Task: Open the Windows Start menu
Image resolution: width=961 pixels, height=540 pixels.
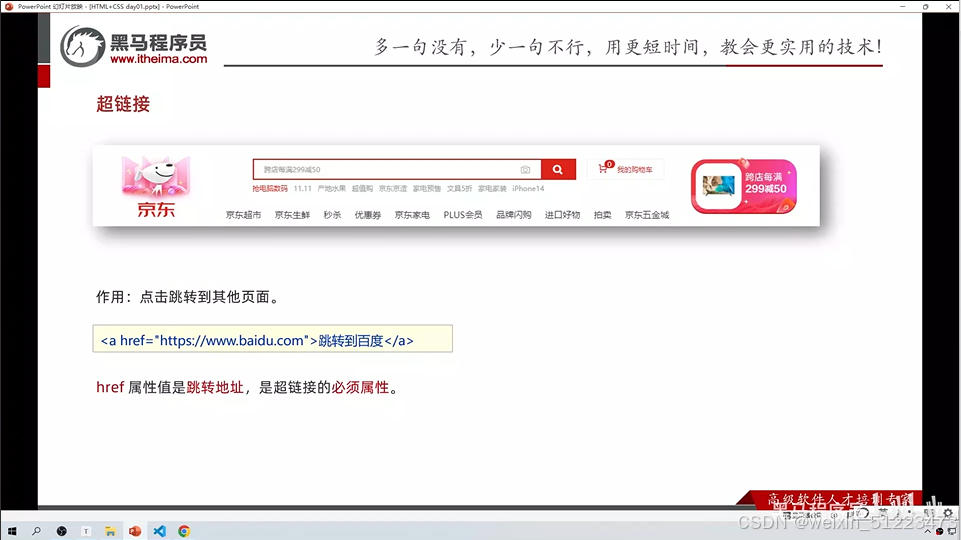Action: (x=12, y=531)
